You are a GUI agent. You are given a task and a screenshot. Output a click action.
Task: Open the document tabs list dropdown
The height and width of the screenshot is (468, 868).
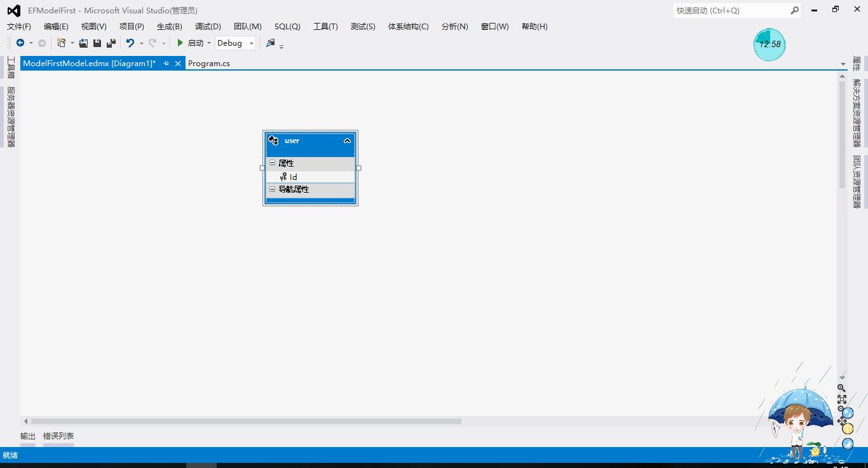click(x=843, y=64)
